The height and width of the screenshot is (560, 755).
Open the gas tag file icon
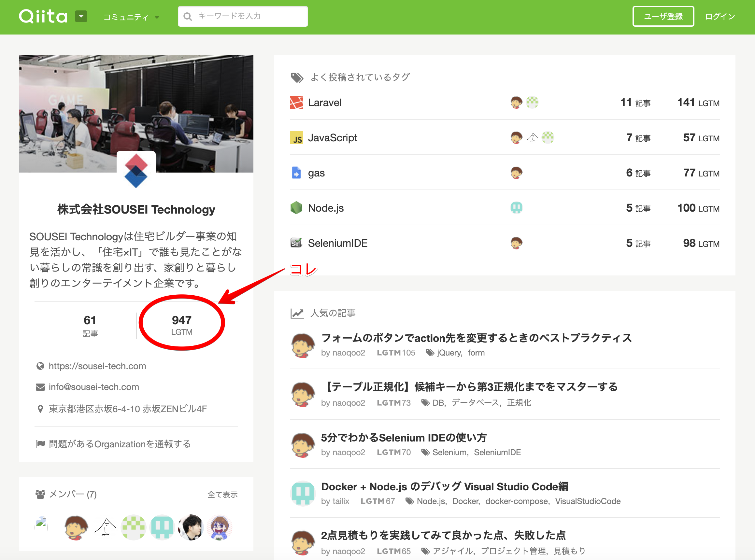click(x=296, y=173)
